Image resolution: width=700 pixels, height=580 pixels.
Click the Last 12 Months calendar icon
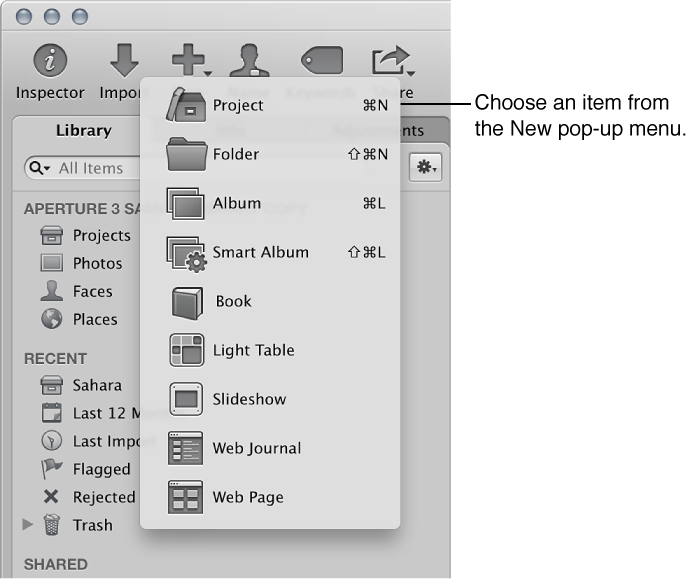click(52, 413)
